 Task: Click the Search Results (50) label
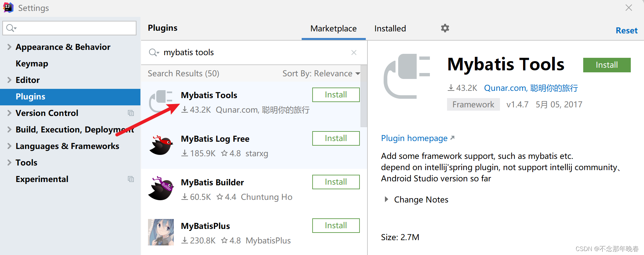tap(183, 73)
